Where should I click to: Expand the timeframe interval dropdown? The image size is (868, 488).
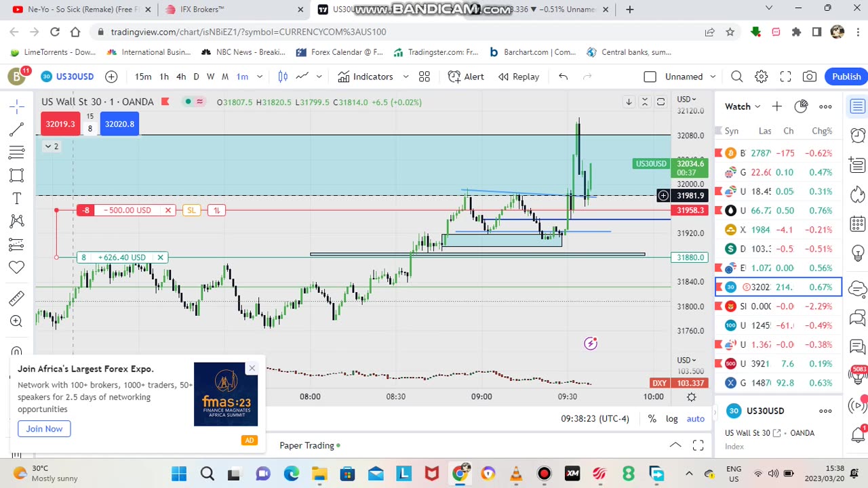(259, 77)
